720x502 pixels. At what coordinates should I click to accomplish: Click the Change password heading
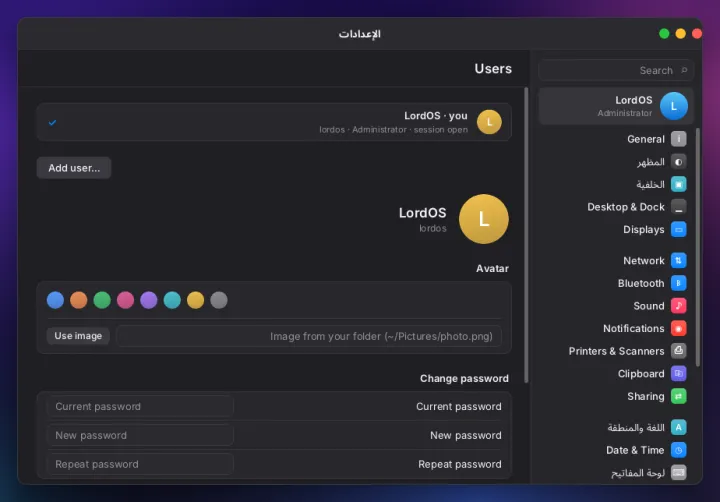(464, 378)
